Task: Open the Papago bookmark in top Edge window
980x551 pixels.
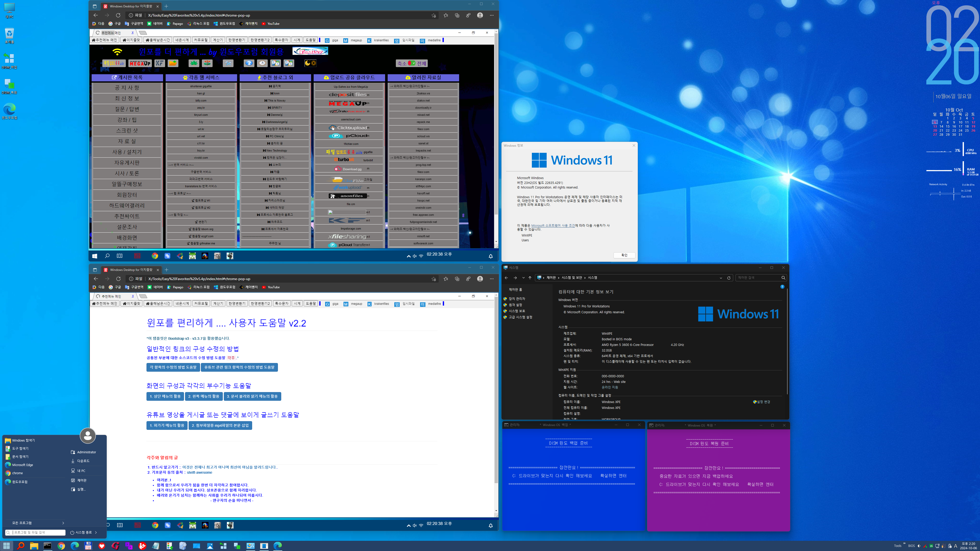Action: pyautogui.click(x=175, y=23)
